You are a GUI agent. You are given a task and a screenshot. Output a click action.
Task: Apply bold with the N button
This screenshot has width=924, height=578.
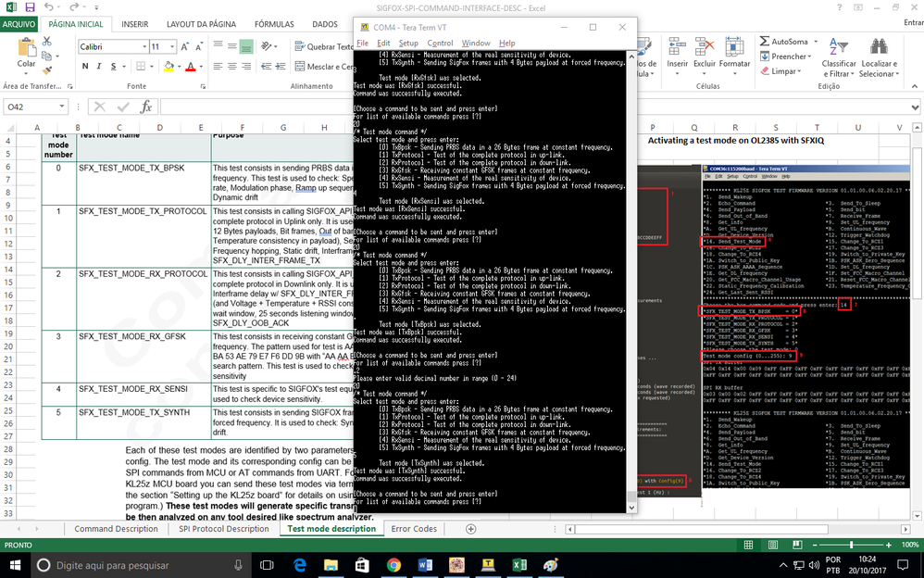[x=85, y=66]
